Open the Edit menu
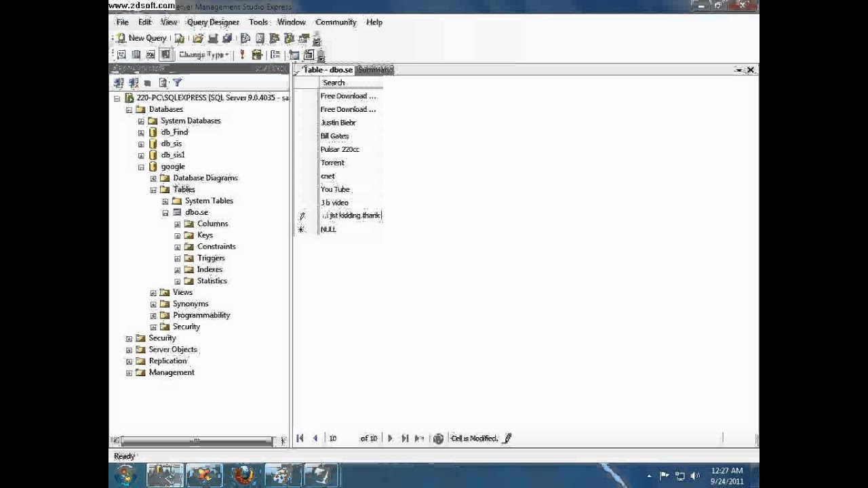This screenshot has height=488, width=868. [144, 22]
